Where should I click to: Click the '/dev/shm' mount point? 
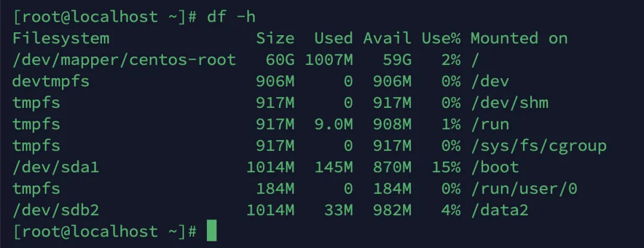coord(509,103)
